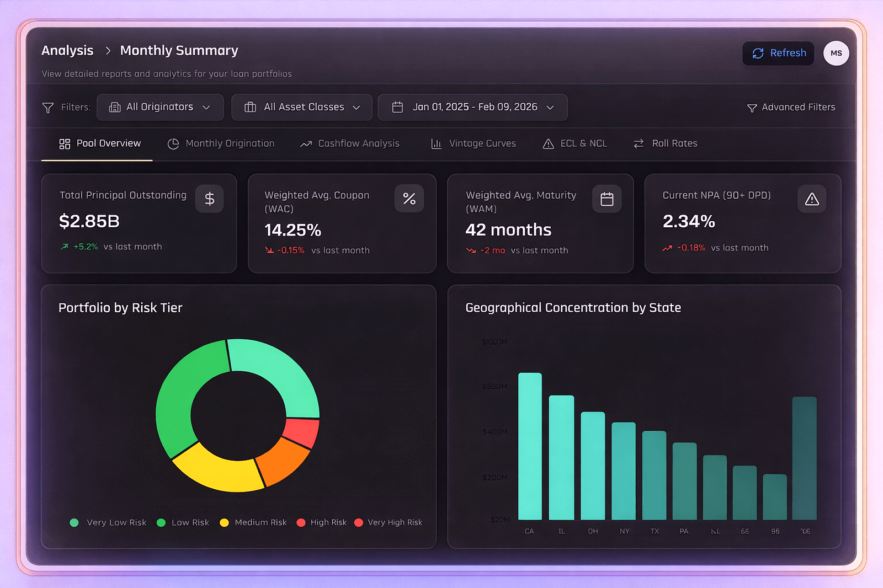The image size is (883, 588).
Task: Click the dollar icon on Total Principal Outstanding card
Action: click(209, 199)
